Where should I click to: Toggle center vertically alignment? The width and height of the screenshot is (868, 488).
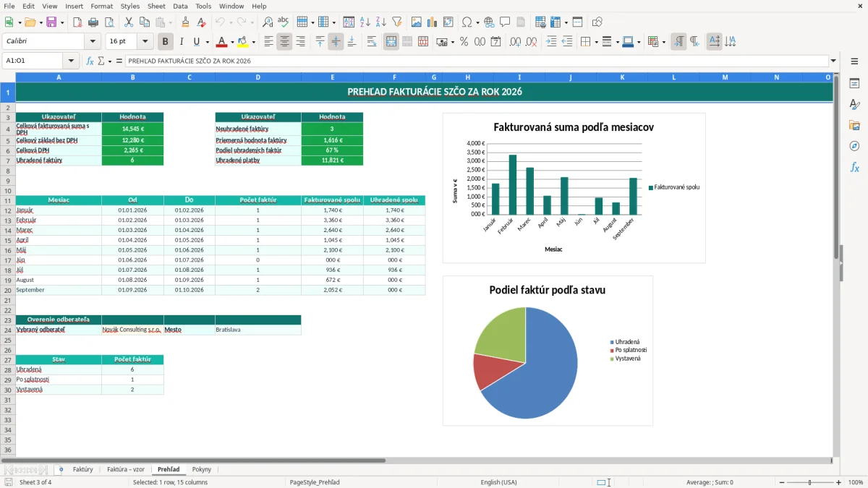point(336,42)
